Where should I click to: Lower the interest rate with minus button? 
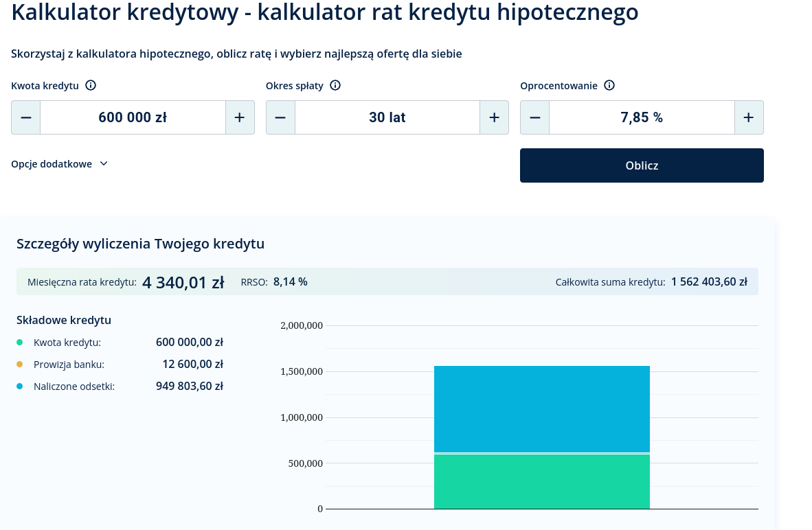(535, 117)
